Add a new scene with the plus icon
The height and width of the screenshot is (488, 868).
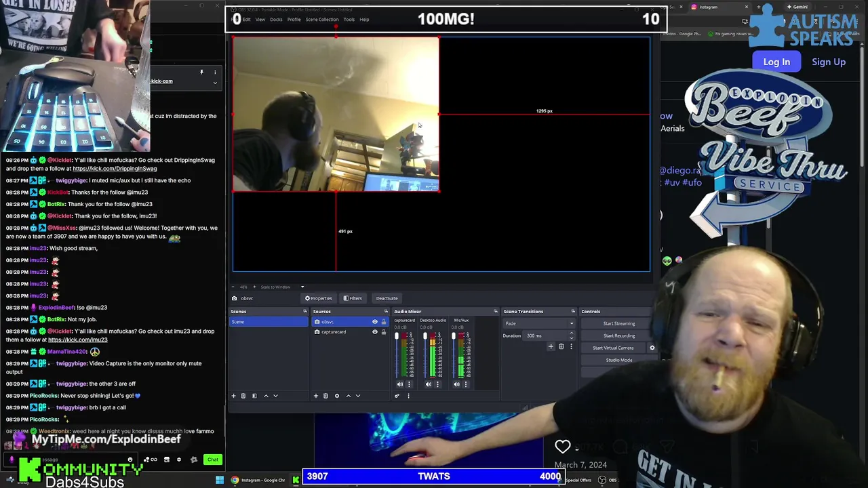pyautogui.click(x=233, y=396)
